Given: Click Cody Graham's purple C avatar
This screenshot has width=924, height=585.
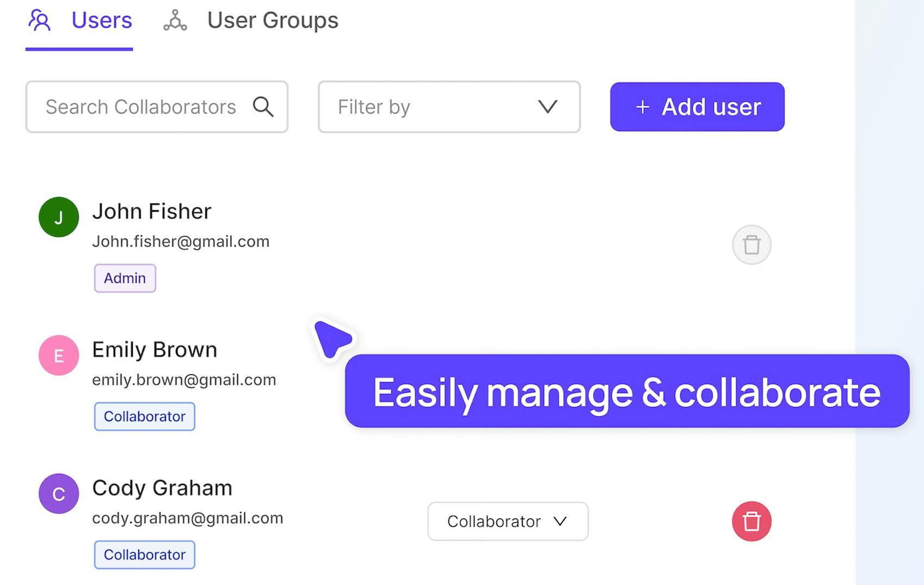Looking at the screenshot, I should pos(59,494).
